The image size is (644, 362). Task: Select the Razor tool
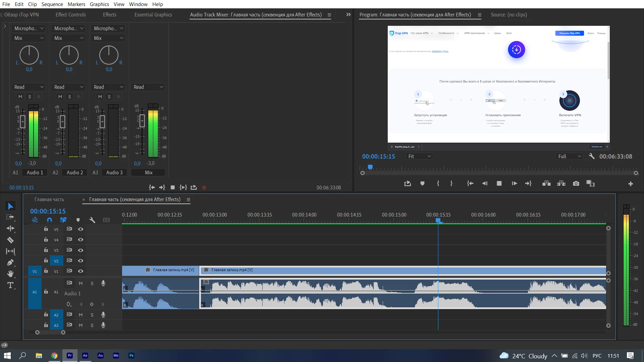tap(10, 240)
